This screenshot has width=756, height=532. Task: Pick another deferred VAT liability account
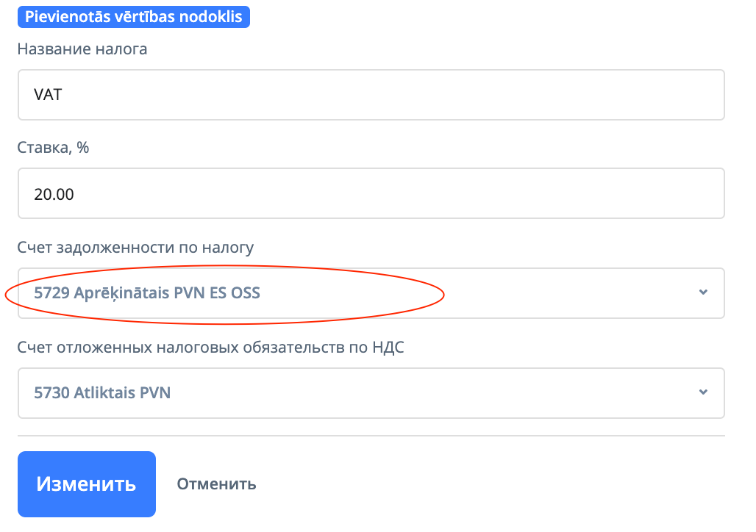(371, 393)
